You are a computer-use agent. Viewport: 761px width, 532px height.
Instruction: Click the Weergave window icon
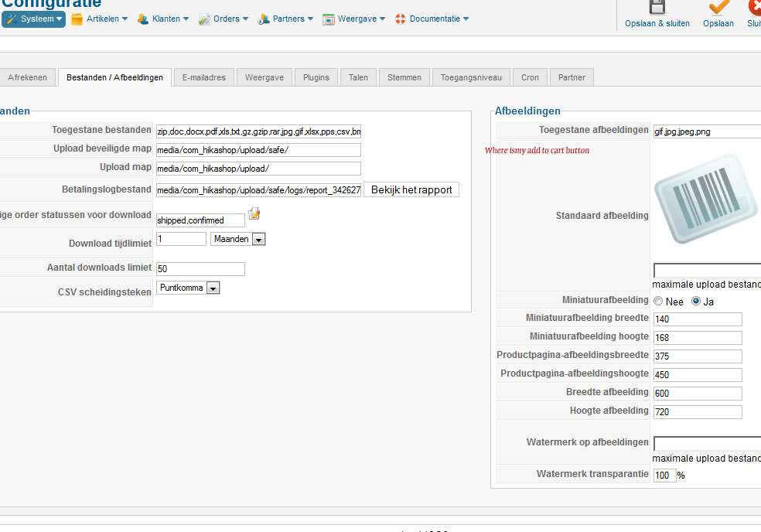pyautogui.click(x=329, y=19)
